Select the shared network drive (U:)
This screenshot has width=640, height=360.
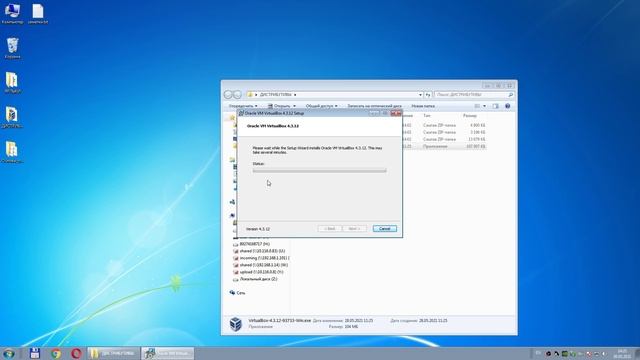coord(259,251)
